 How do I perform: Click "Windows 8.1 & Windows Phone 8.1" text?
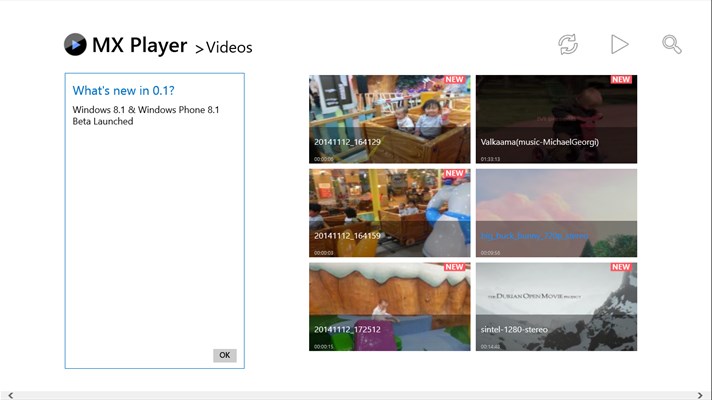click(x=146, y=109)
